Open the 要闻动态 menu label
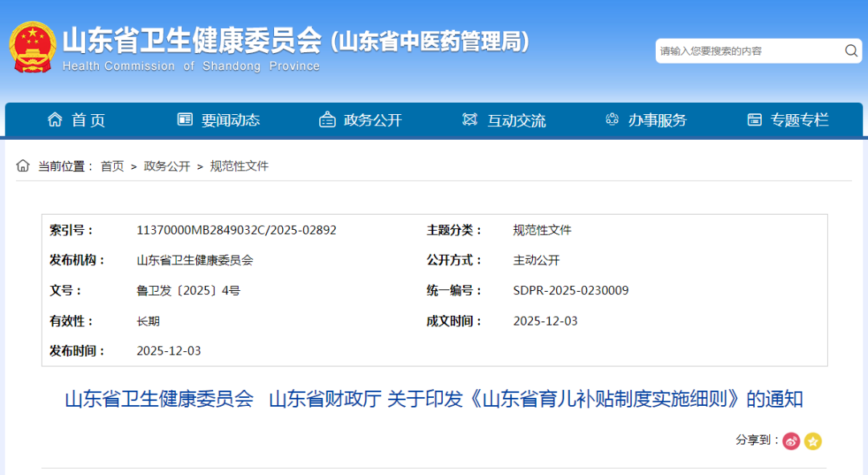The height and width of the screenshot is (475, 868). [231, 120]
